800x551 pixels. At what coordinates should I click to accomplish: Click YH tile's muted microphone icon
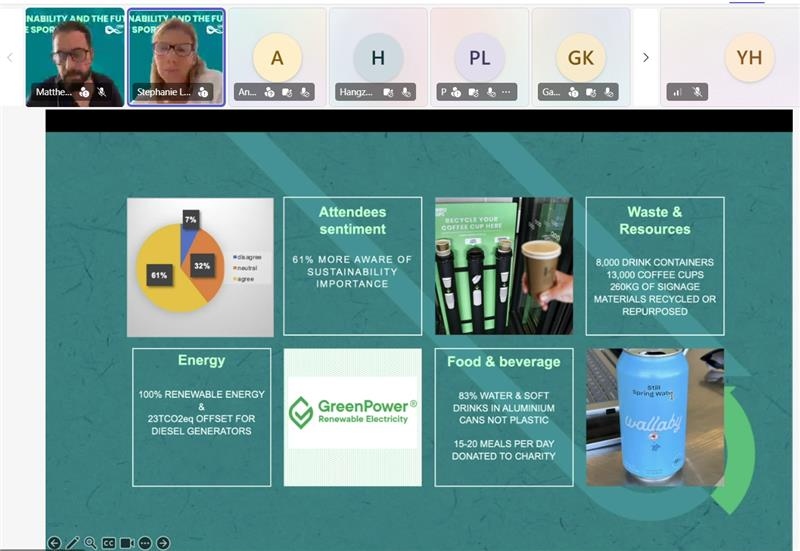pyautogui.click(x=697, y=92)
